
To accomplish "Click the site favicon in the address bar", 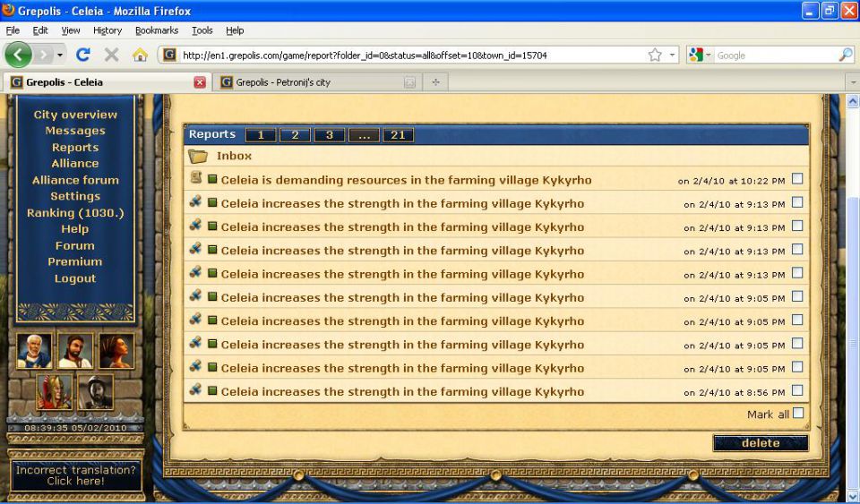I will point(169,55).
